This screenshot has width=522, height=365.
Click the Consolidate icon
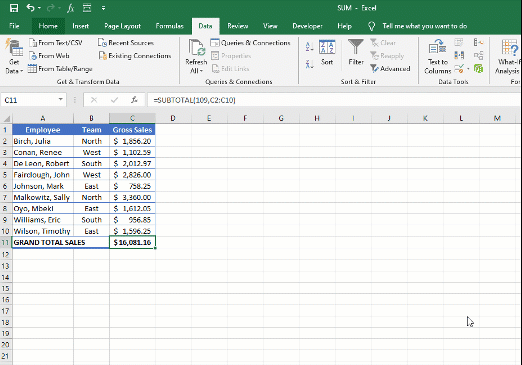(x=478, y=42)
